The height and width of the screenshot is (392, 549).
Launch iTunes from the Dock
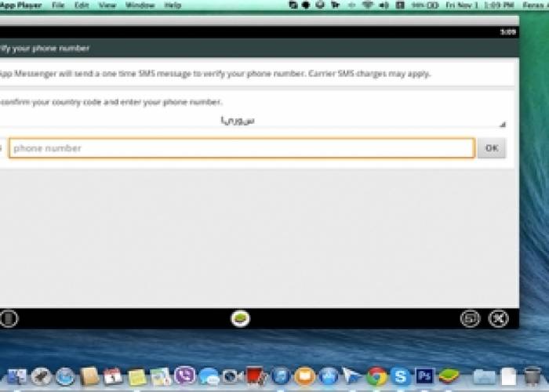[281, 377]
